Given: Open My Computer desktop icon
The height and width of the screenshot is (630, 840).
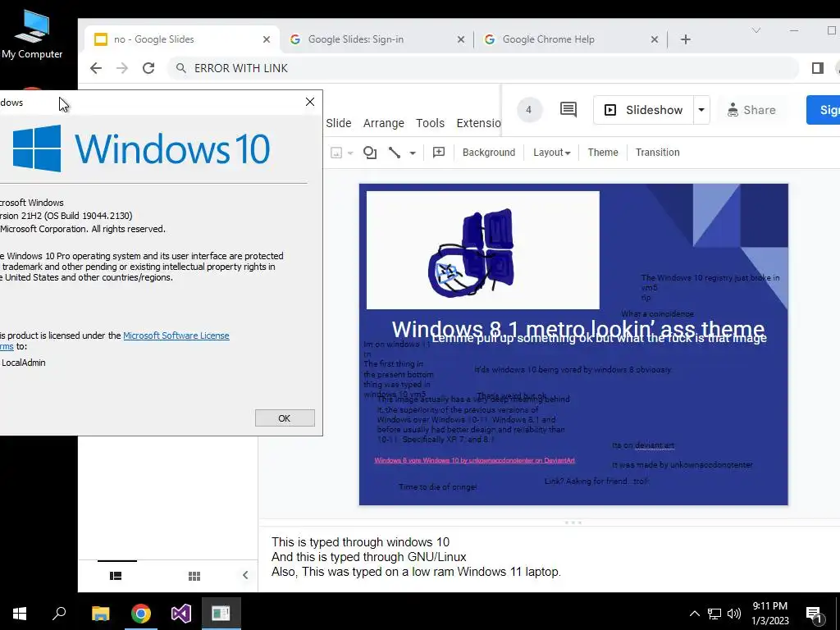Looking at the screenshot, I should (x=32, y=34).
